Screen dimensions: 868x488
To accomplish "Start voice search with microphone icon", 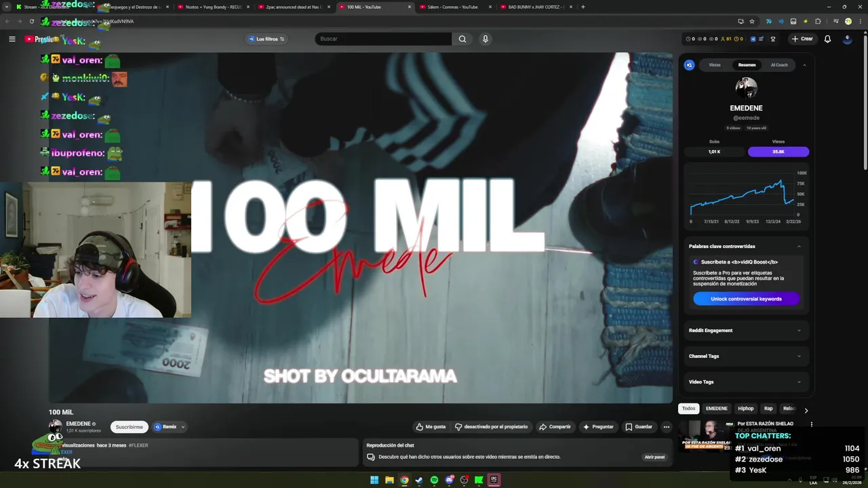I will pyautogui.click(x=485, y=39).
